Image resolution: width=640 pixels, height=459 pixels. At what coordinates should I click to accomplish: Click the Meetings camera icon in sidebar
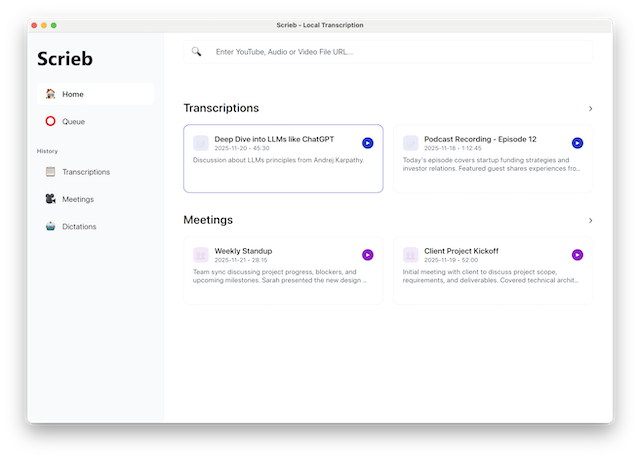coord(50,199)
